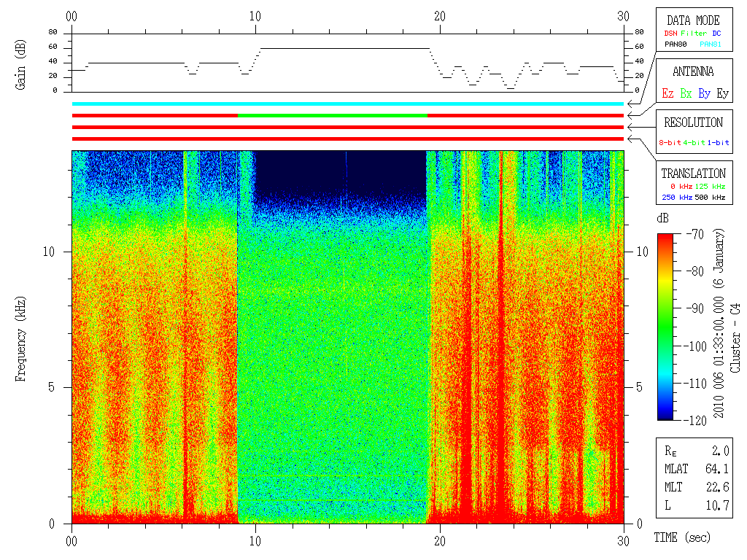Click the flat 60 dB gain line
This screenshot has height=560, width=747.
pyautogui.click(x=345, y=48)
